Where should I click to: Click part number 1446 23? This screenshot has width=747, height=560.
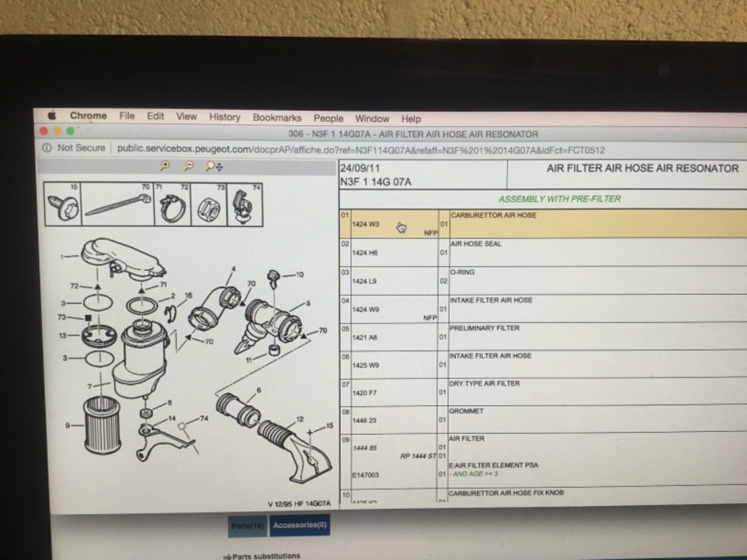[x=364, y=420]
